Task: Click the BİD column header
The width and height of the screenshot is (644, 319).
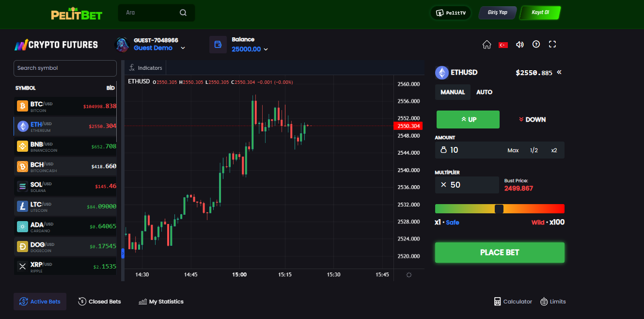Action: coord(110,88)
